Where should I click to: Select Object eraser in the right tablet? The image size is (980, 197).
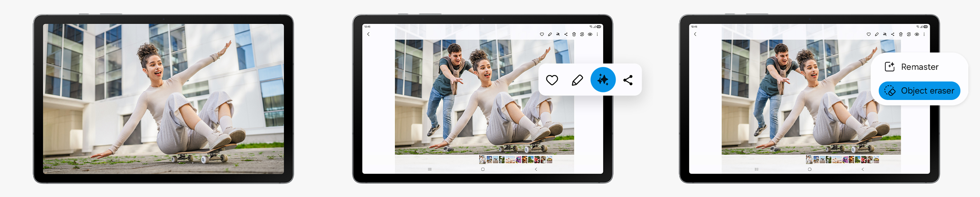coord(919,91)
